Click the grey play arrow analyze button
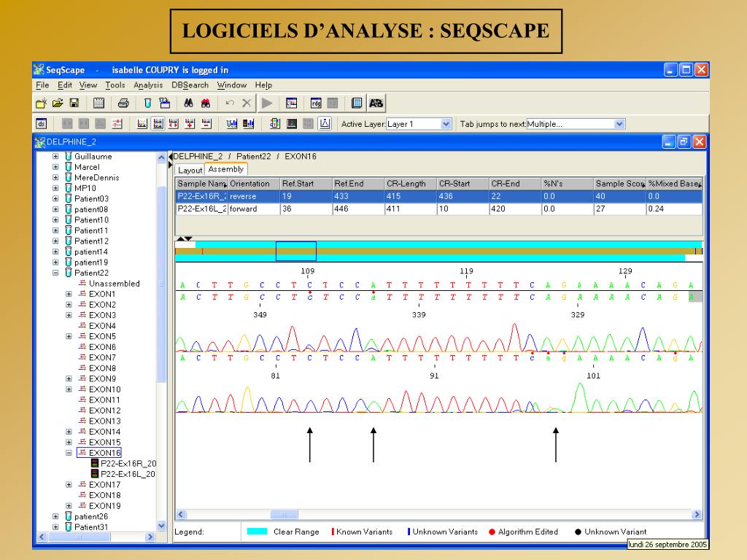The height and width of the screenshot is (560, 747). coord(267,103)
